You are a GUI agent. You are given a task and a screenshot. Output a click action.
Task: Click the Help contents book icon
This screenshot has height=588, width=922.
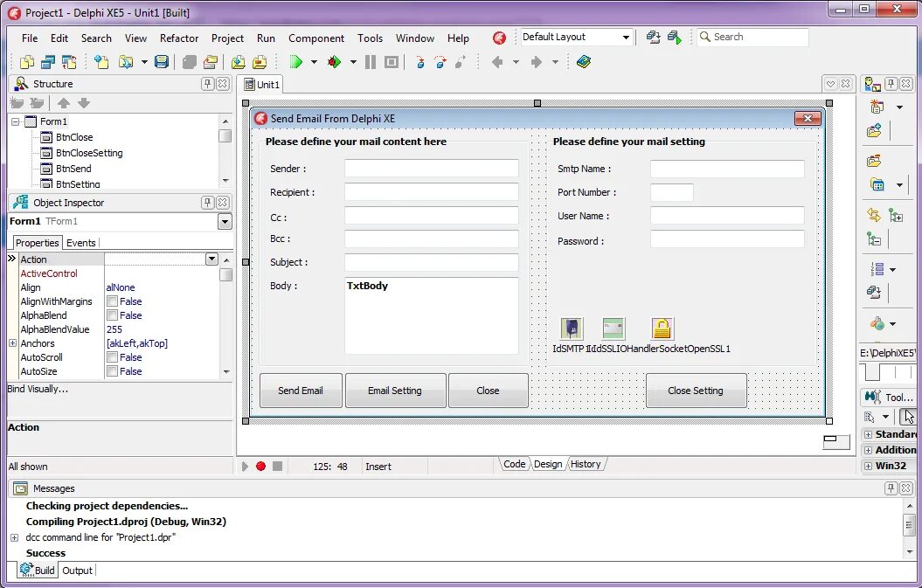[583, 62]
